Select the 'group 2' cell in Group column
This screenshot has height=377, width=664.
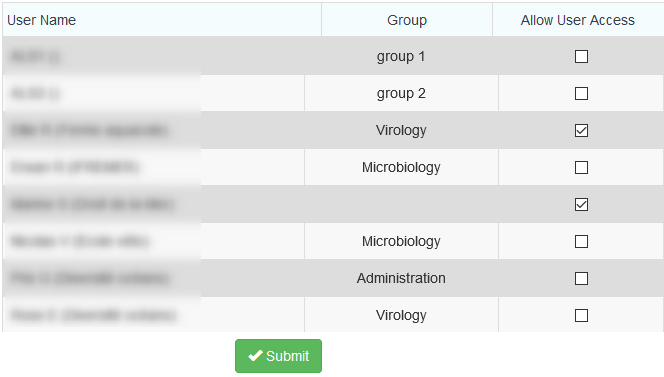click(401, 93)
